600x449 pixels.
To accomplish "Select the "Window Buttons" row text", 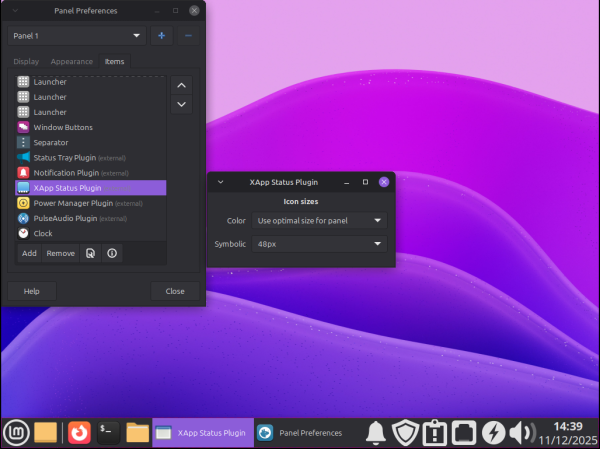I will tap(63, 127).
